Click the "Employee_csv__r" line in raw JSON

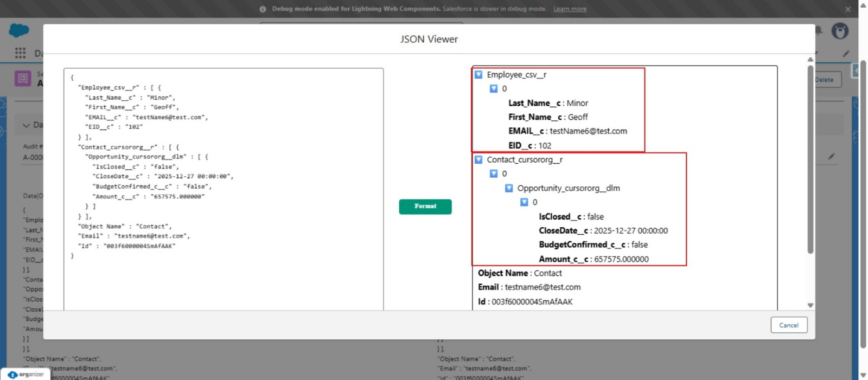click(119, 87)
